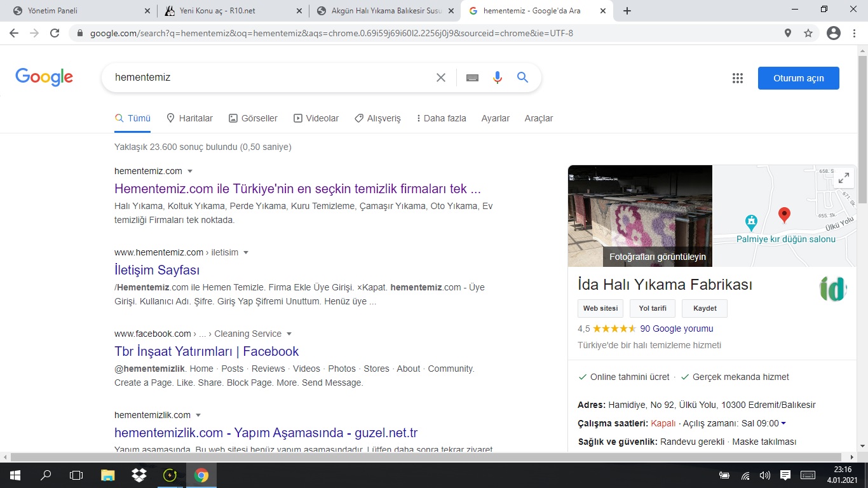Screen dimensions: 868x488
Task: Click the Google search input field
Action: click(270, 78)
